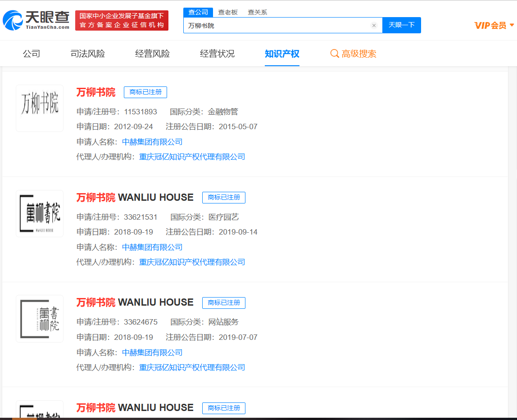Select registration number 33621531 text

[141, 217]
